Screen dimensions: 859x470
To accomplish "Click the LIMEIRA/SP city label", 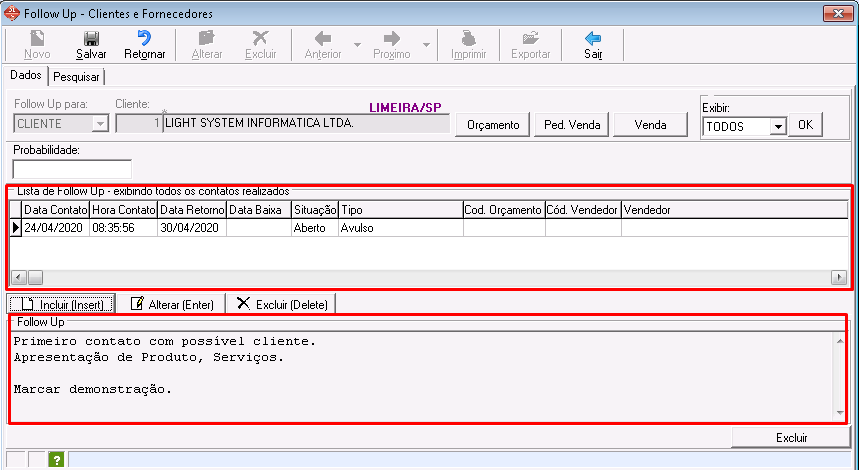I will [405, 107].
